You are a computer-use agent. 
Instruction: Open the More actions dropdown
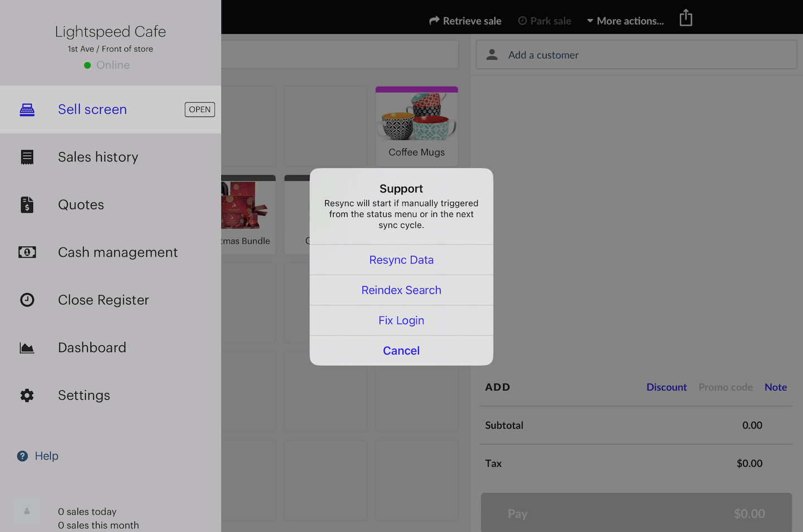[x=625, y=21]
